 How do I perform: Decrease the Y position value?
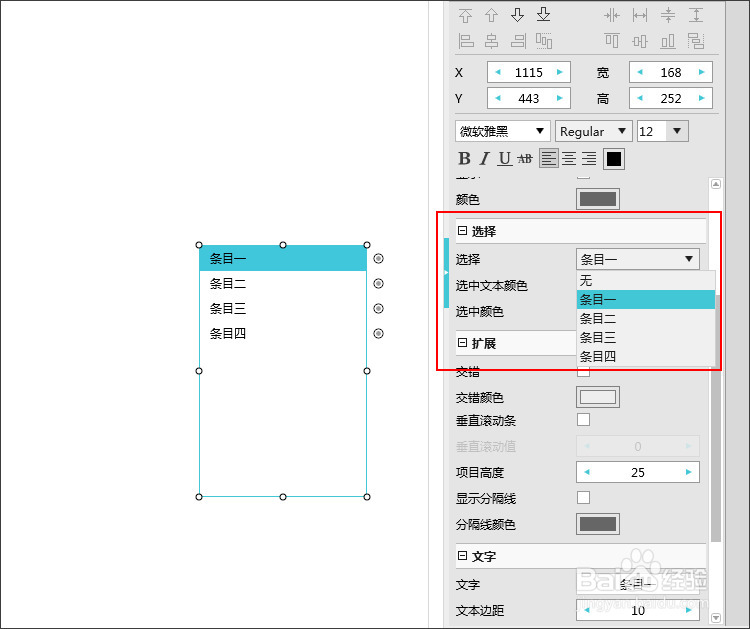(x=498, y=98)
